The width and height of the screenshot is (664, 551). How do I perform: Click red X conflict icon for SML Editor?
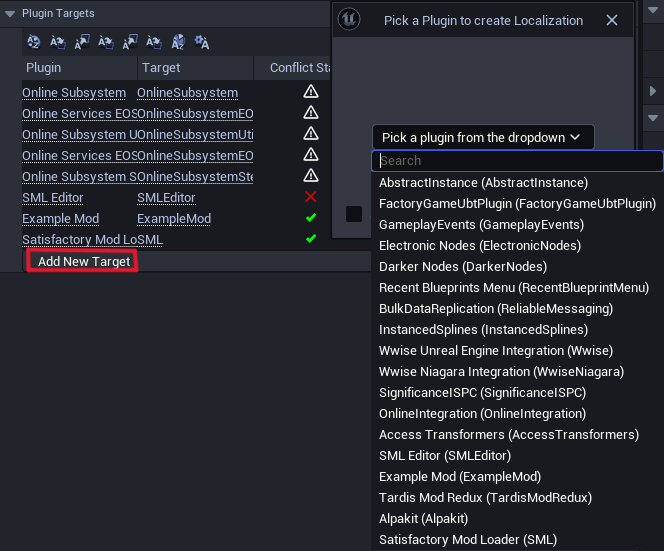[311, 197]
